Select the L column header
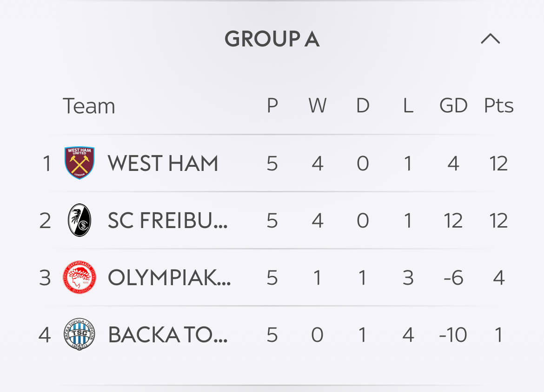Image resolution: width=544 pixels, height=392 pixels. 408,105
